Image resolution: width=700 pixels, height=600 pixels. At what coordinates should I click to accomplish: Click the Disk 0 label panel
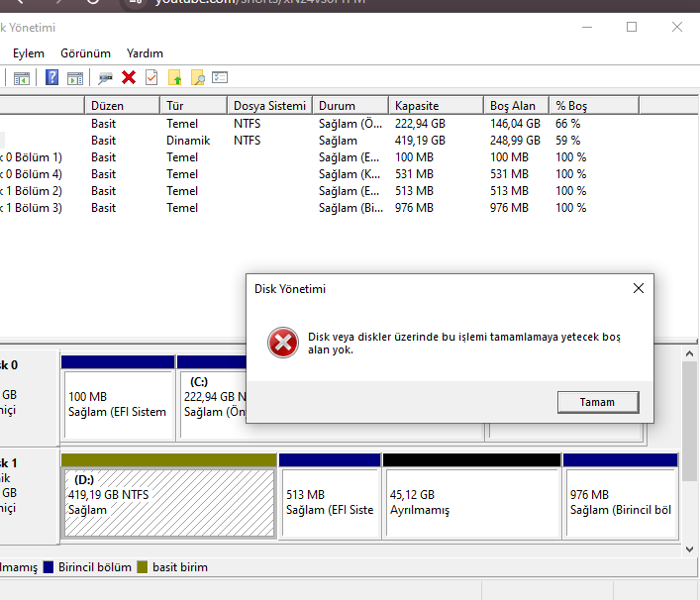29,398
